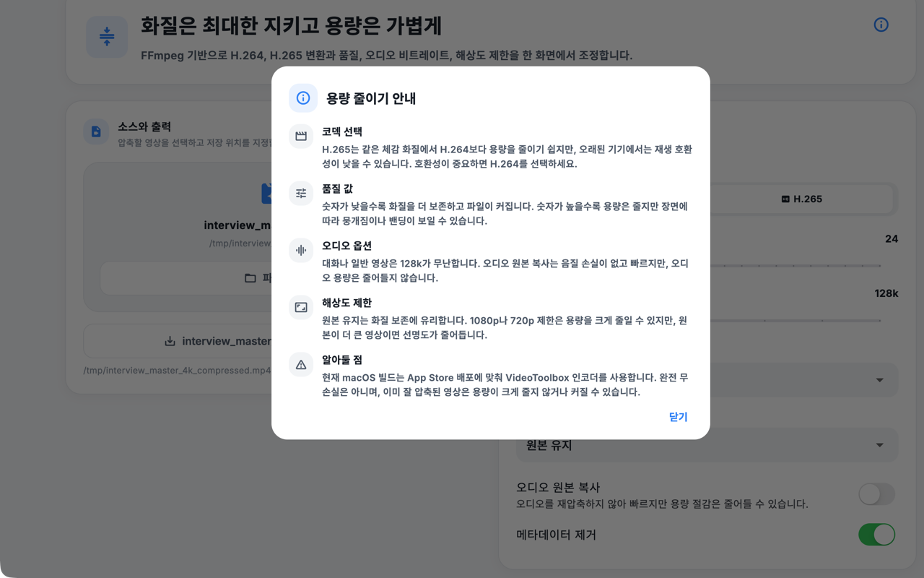Click the 품질 값 heading in the dialog

click(337, 189)
